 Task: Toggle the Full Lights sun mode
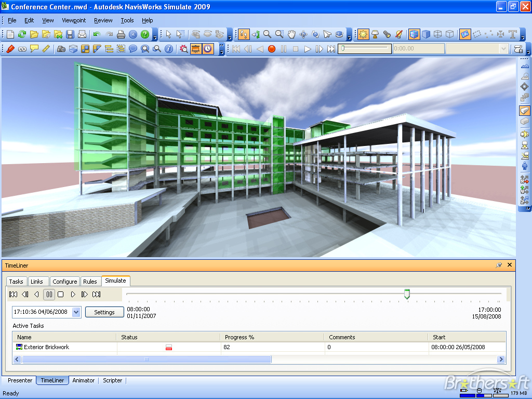coord(363,34)
